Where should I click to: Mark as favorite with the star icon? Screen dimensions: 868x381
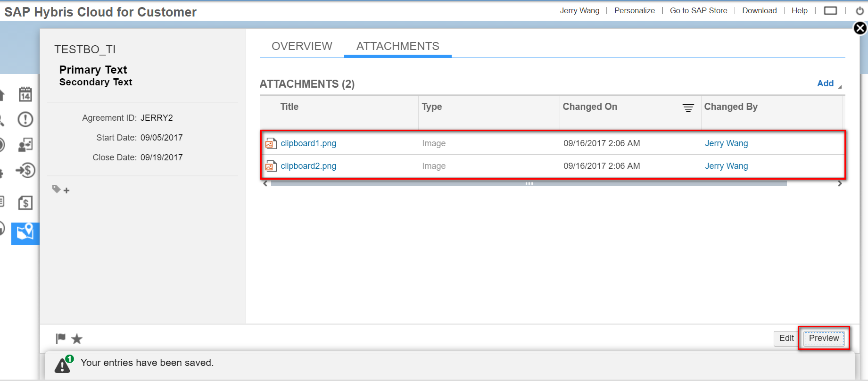tap(77, 339)
